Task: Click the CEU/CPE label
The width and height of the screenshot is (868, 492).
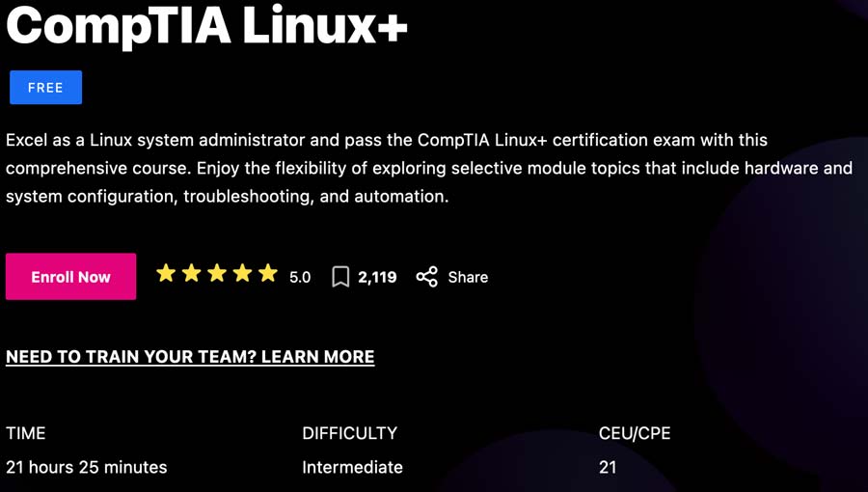Action: coord(635,433)
